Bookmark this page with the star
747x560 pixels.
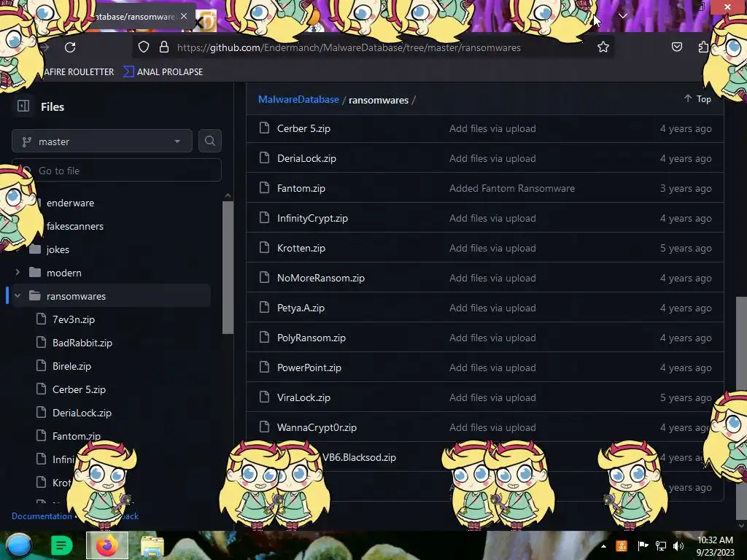[603, 47]
